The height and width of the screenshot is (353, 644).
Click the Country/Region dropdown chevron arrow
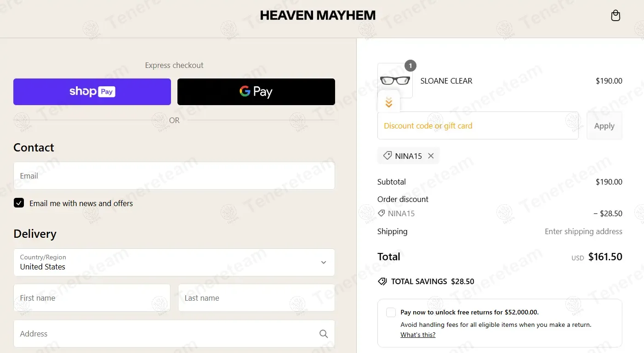pyautogui.click(x=324, y=263)
